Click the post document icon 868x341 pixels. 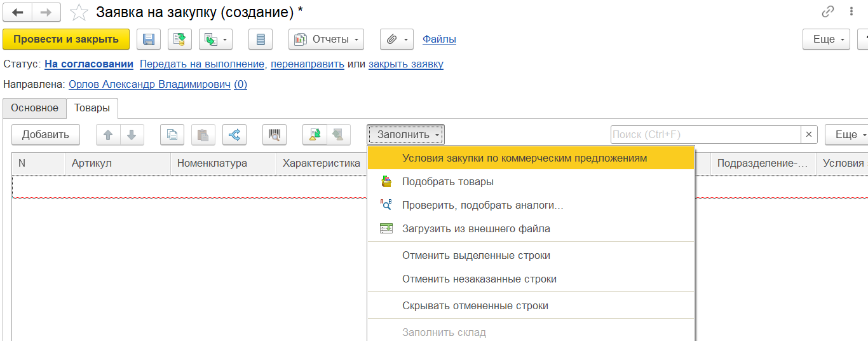[180, 39]
